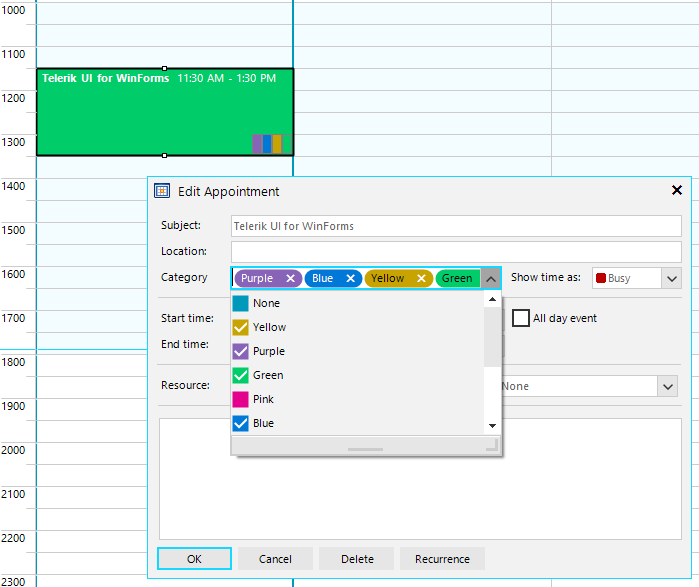Click the Location text field
The image size is (699, 587).
coord(456,252)
